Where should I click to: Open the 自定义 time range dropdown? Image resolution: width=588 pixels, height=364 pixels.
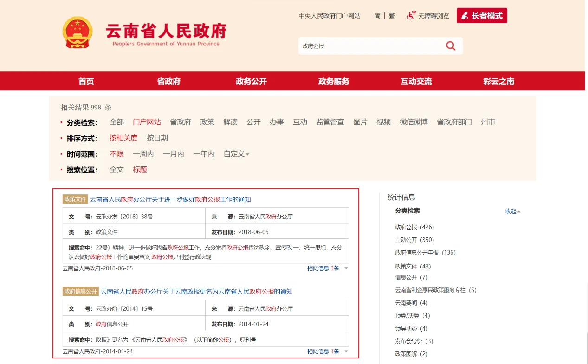pyautogui.click(x=236, y=154)
